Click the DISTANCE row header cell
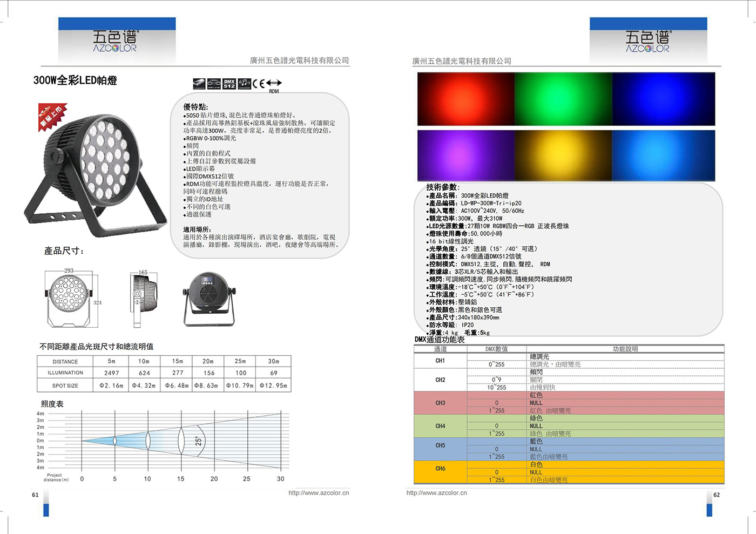This screenshot has height=534, width=756. pyautogui.click(x=65, y=362)
